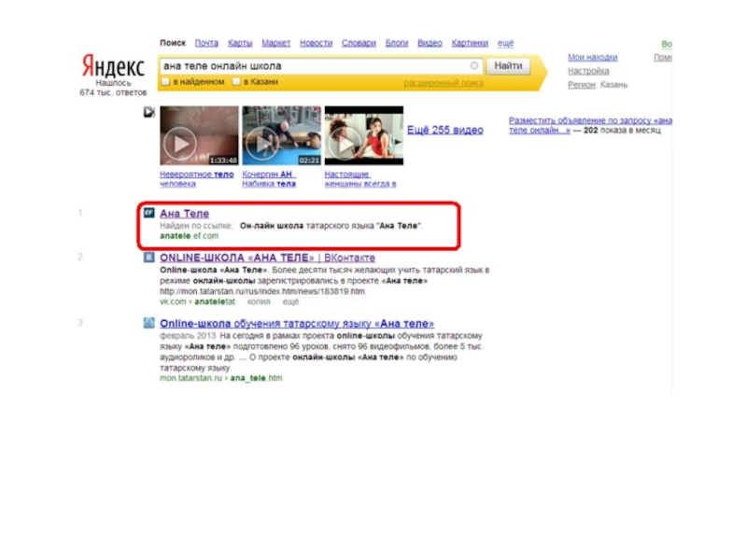Enable the 'в найденном' checkbox
747x560 pixels.
pyautogui.click(x=165, y=81)
